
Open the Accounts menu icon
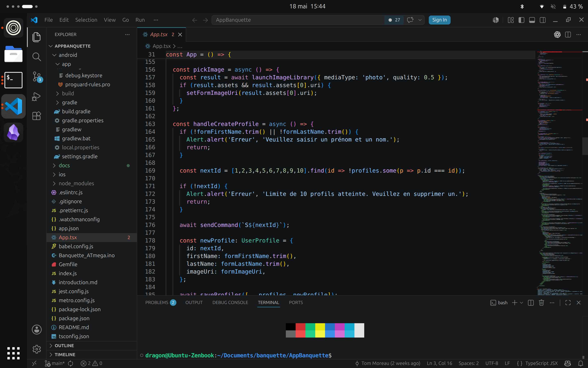tap(37, 330)
